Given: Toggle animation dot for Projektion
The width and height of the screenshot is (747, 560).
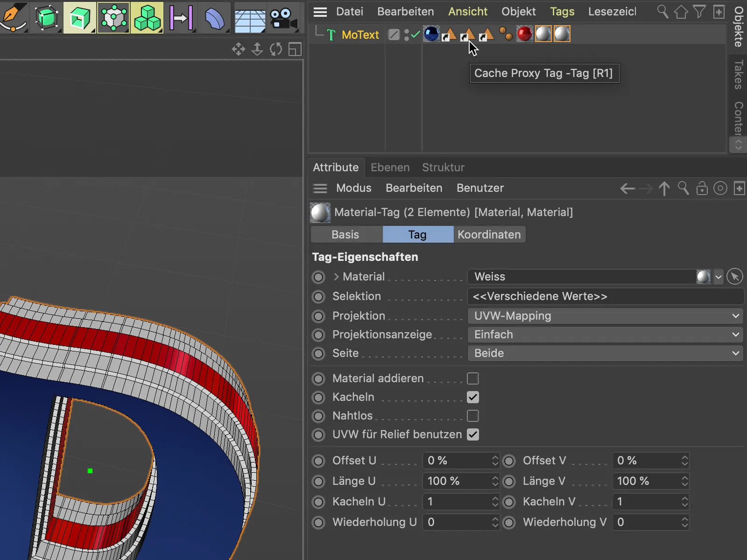Looking at the screenshot, I should (x=318, y=316).
